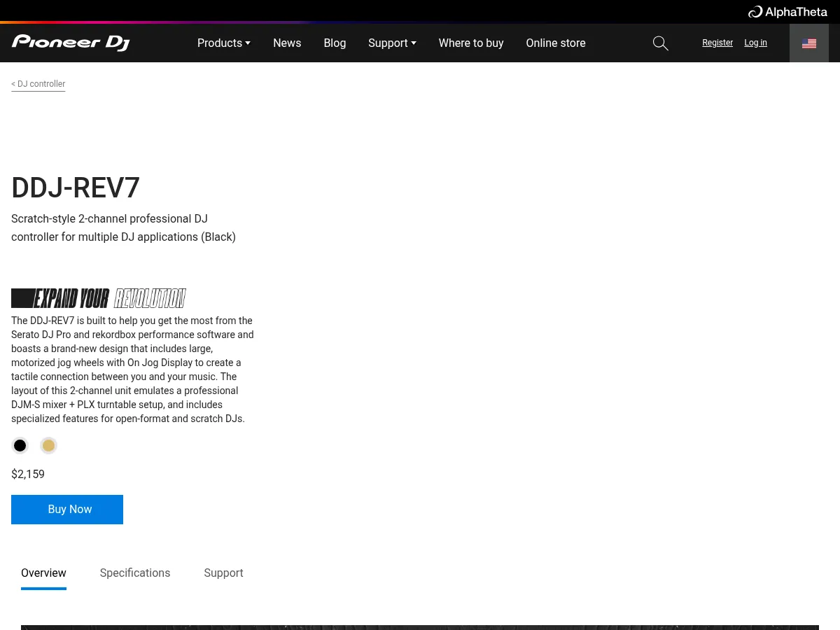Click the Log in link

(x=755, y=43)
